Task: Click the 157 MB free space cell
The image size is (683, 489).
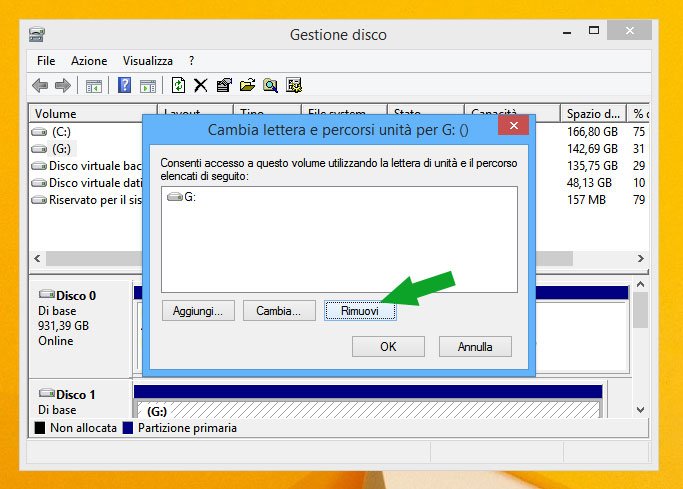Action: point(586,200)
